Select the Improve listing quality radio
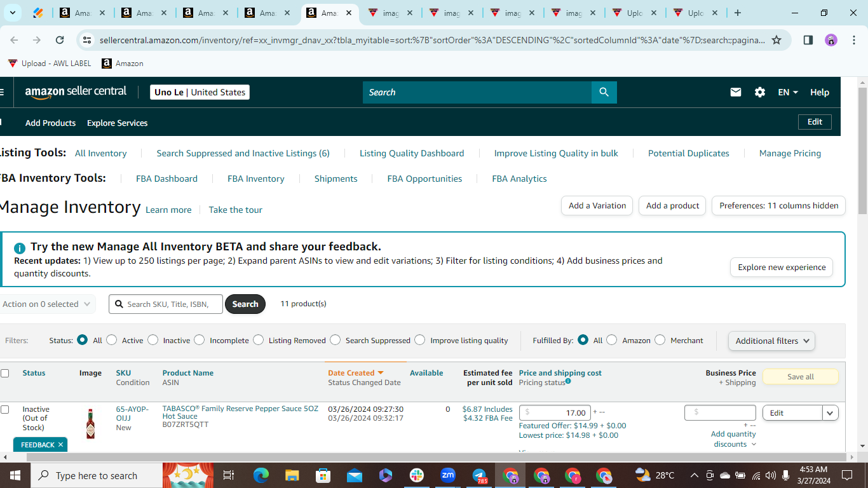 420,340
